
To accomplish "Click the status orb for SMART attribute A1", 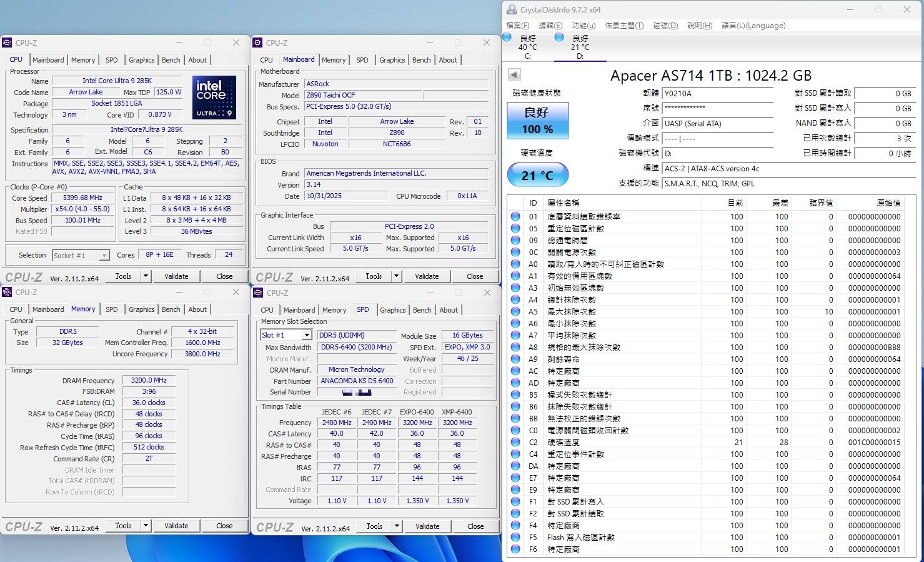I will click(x=515, y=276).
